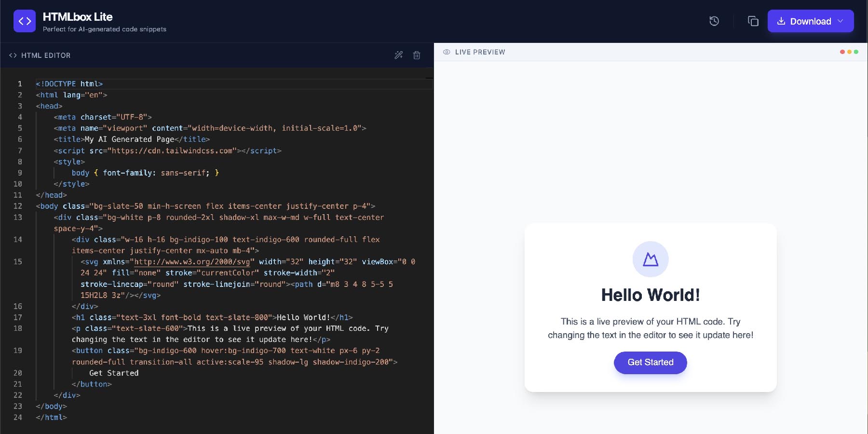Click the green dot in preview header

point(856,52)
